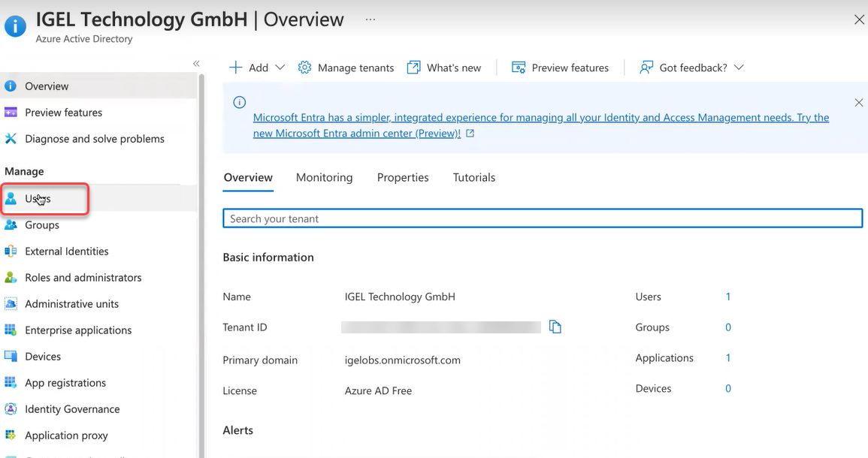Open Devices from the sidebar
This screenshot has width=868, height=458.
click(x=44, y=356)
